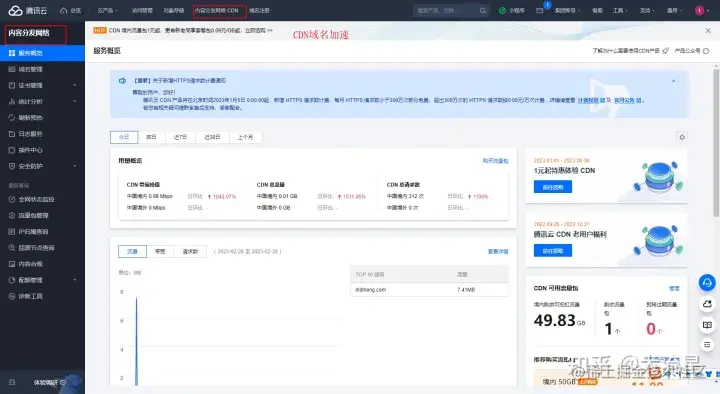Open the 小程序 mini-program icon
This screenshot has width=720, height=394.
[502, 10]
